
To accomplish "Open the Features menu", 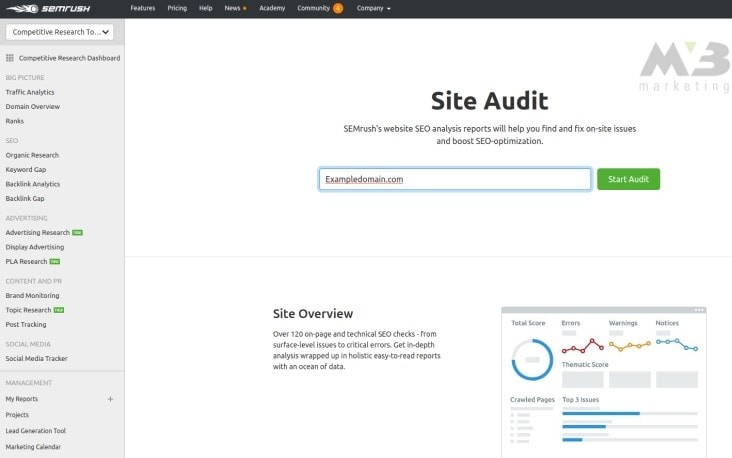I will (143, 8).
